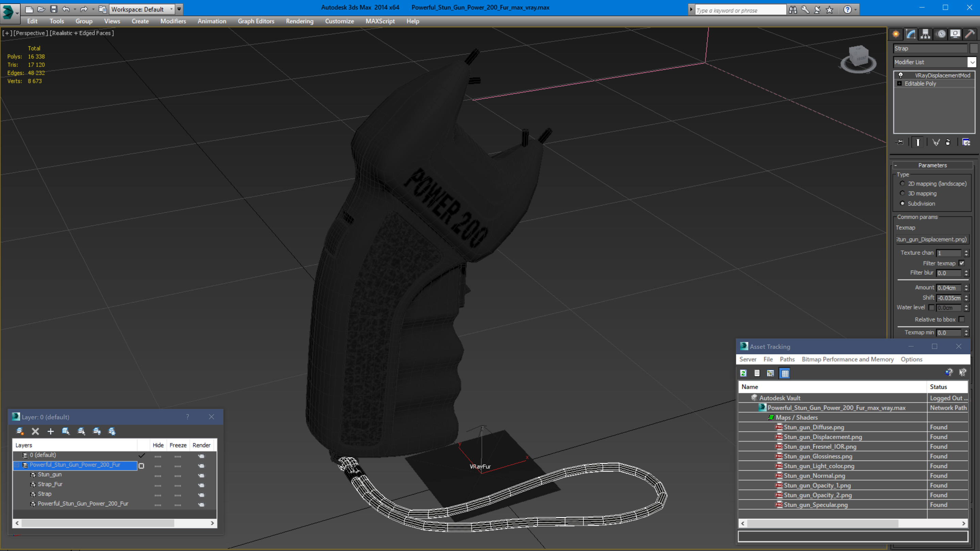The image size is (980, 551).
Task: Open the Modify command panel tab
Action: pyautogui.click(x=911, y=34)
